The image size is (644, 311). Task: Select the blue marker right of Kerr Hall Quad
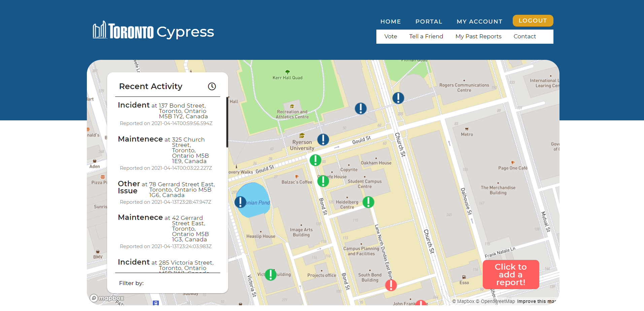[x=361, y=108]
